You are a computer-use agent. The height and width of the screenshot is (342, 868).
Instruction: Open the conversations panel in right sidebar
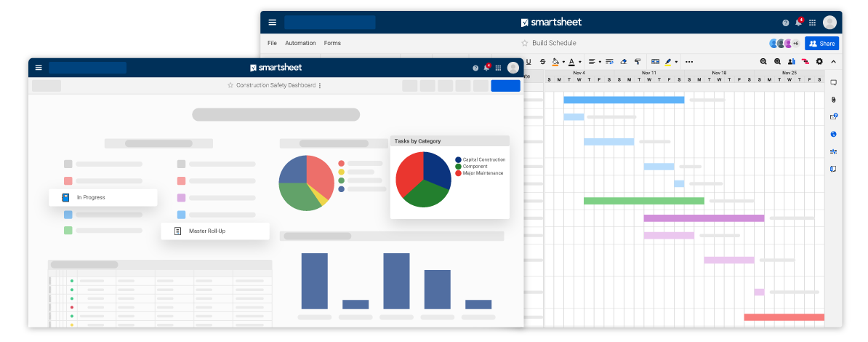pos(833,82)
